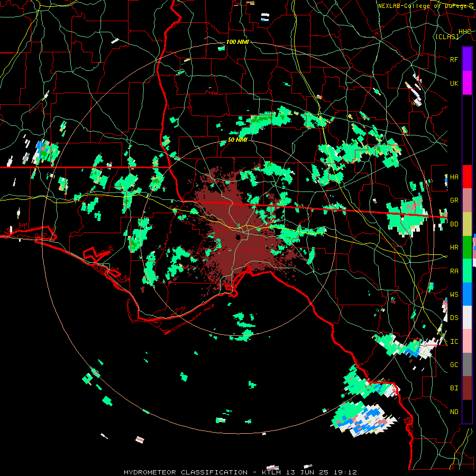Click the IC legend label

(454, 341)
